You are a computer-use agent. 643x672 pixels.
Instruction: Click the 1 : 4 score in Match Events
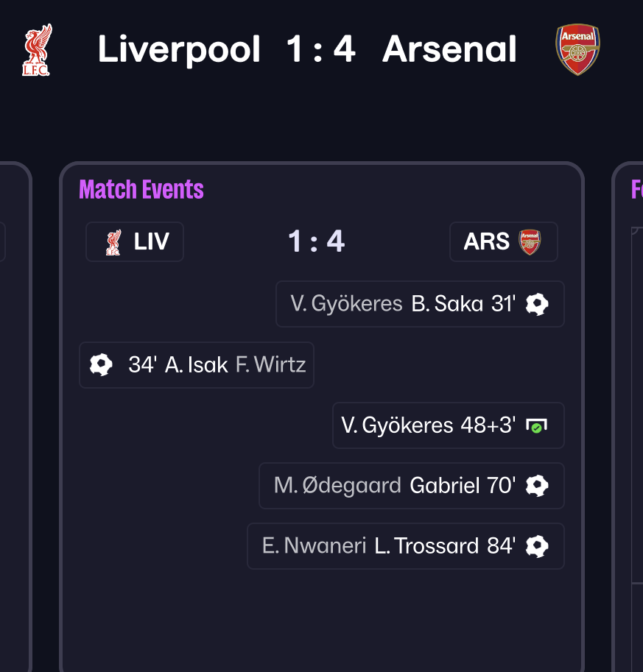(x=316, y=241)
